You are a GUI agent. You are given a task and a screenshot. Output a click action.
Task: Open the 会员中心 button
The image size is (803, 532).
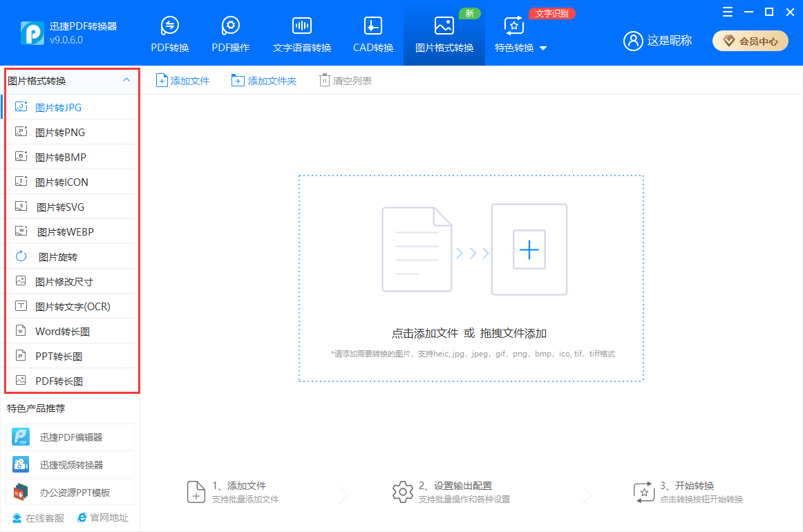click(x=750, y=41)
